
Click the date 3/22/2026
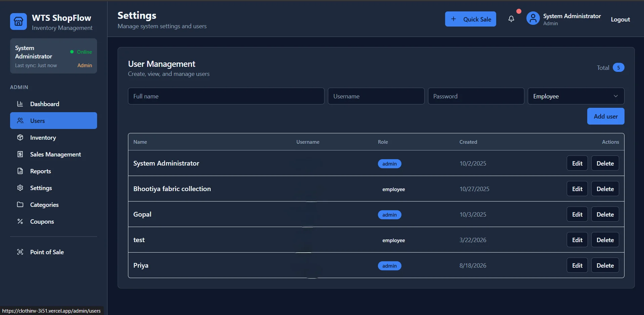pyautogui.click(x=473, y=240)
